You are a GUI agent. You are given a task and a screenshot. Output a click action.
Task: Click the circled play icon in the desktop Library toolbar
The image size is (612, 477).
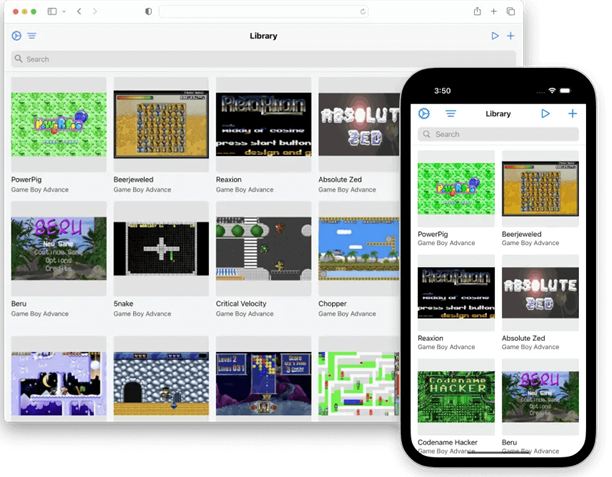(16, 36)
